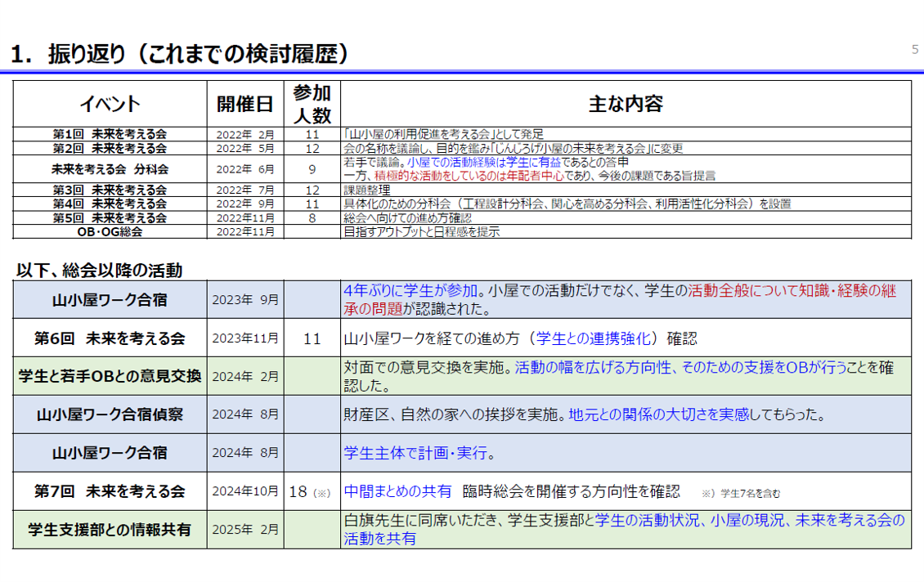Click the text "総会へ向けての進め方確認"

407,218
